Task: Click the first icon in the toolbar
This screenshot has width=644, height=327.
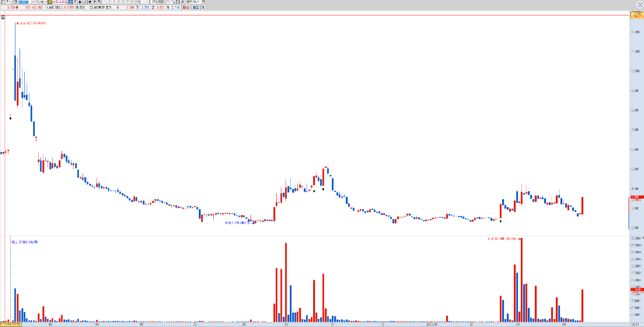Action: click(2, 2)
